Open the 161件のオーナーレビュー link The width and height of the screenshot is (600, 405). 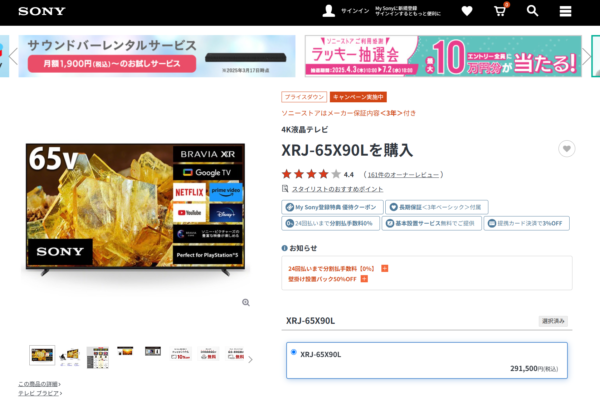403,175
